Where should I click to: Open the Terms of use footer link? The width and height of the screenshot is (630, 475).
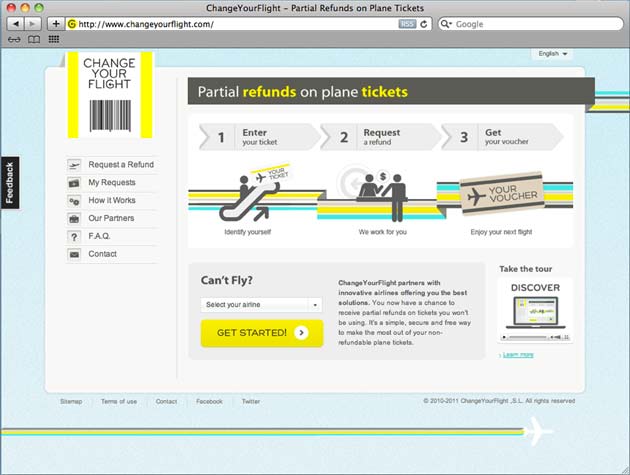pos(119,401)
